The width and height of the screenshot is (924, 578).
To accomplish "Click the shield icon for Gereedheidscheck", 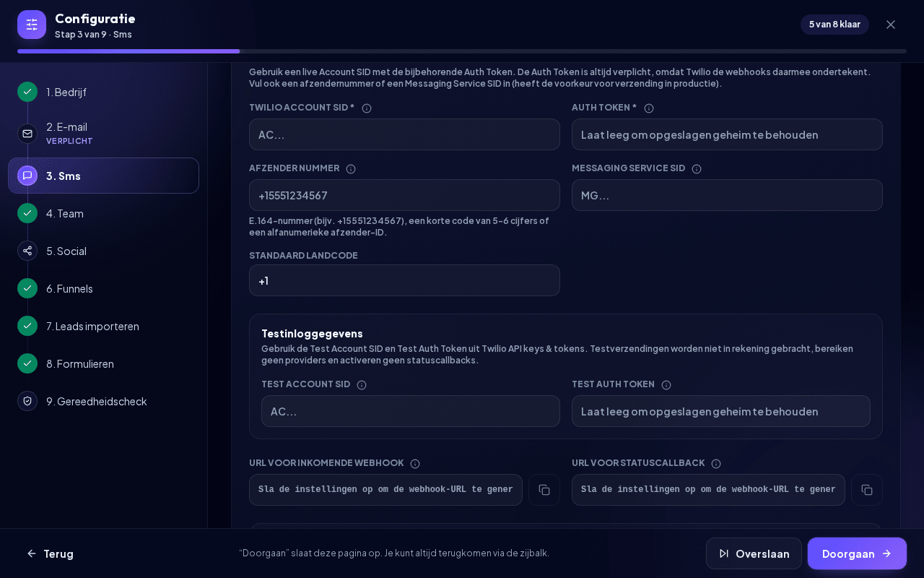I will click(27, 401).
